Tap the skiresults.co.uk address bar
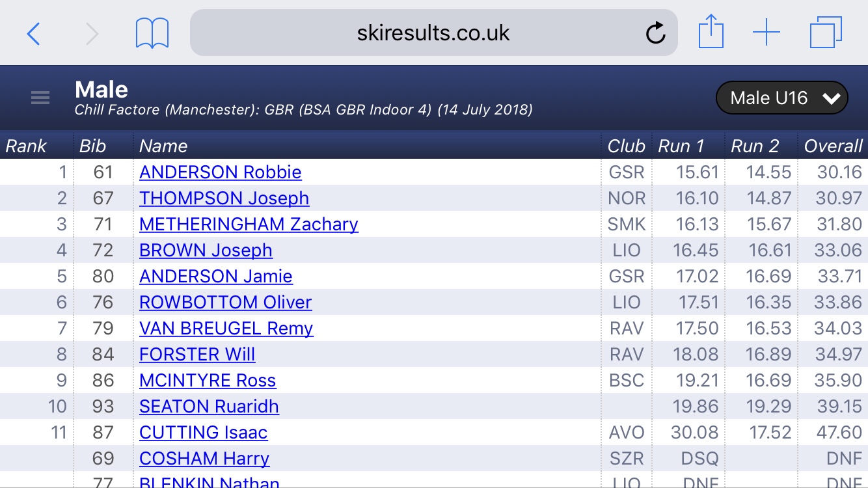This screenshot has height=488, width=868. [x=433, y=33]
